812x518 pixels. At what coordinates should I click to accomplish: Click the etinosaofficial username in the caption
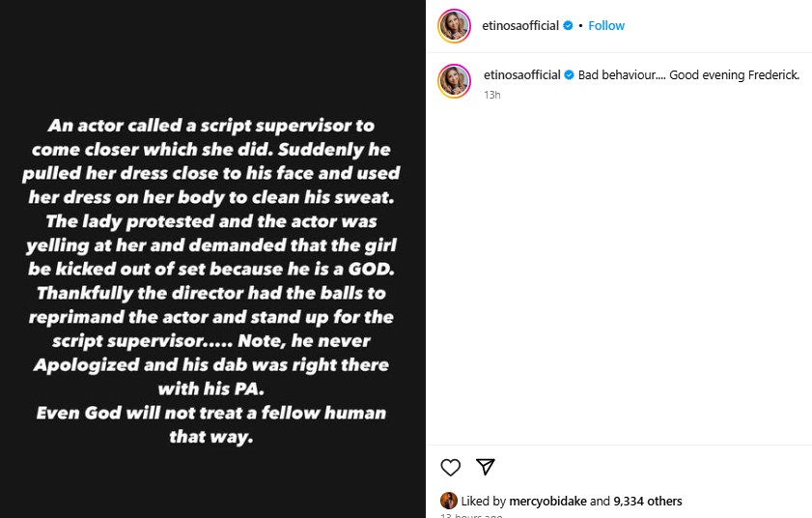coord(521,75)
